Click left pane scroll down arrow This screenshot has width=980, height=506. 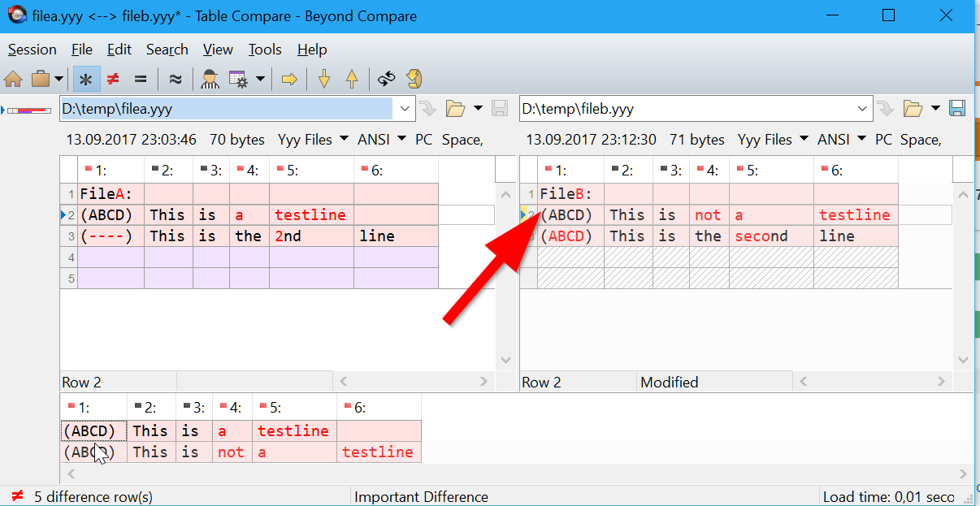pos(505,360)
